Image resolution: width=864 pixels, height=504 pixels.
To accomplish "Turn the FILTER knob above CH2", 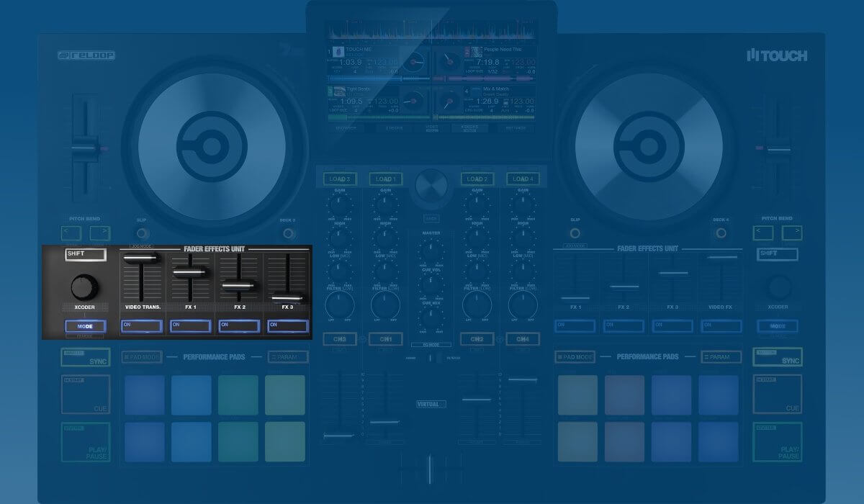I will tap(476, 306).
